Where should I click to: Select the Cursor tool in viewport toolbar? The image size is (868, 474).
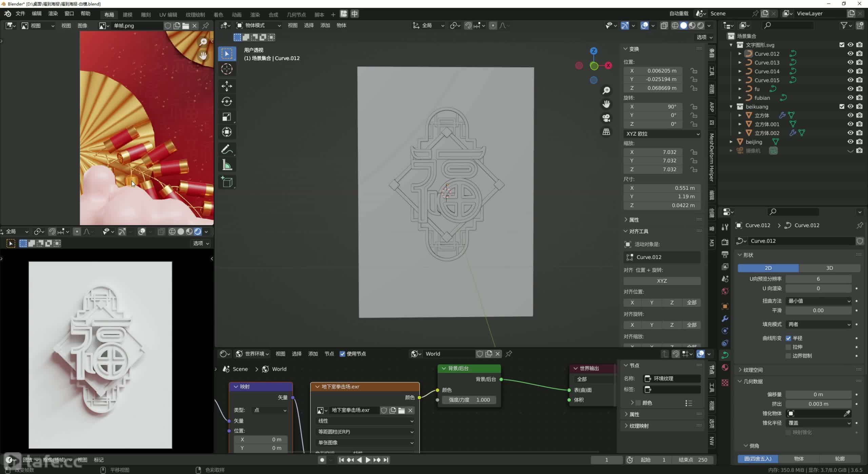pos(226,69)
